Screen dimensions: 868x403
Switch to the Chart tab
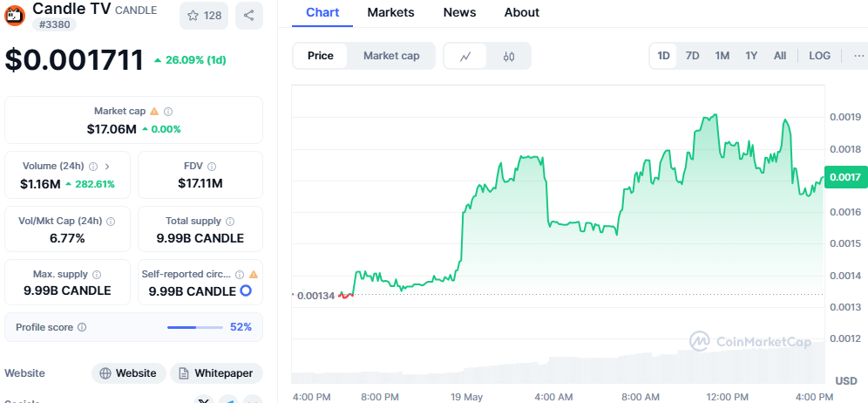point(322,12)
